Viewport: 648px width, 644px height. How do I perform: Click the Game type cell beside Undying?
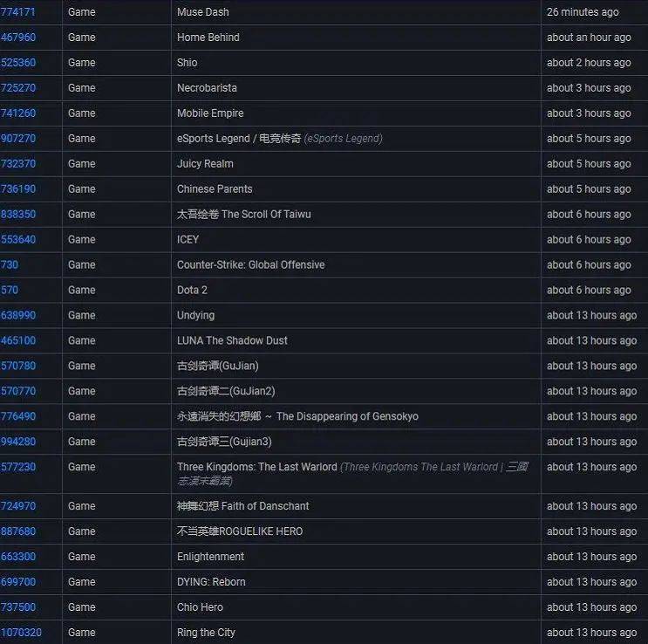tap(82, 316)
